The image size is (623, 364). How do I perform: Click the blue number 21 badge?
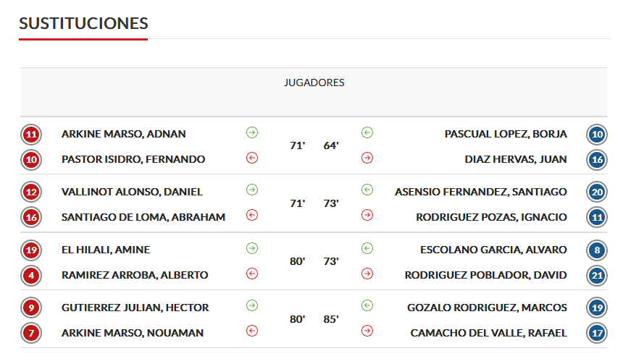[x=597, y=276]
